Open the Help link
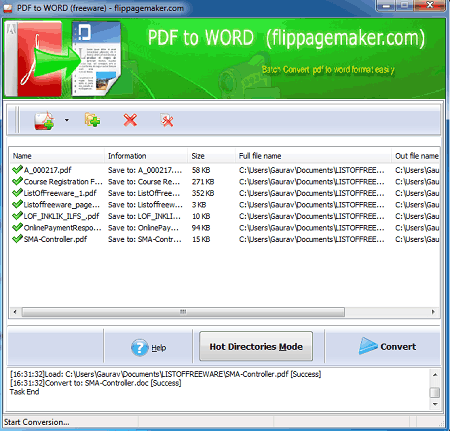This screenshot has height=431, width=450. (159, 348)
